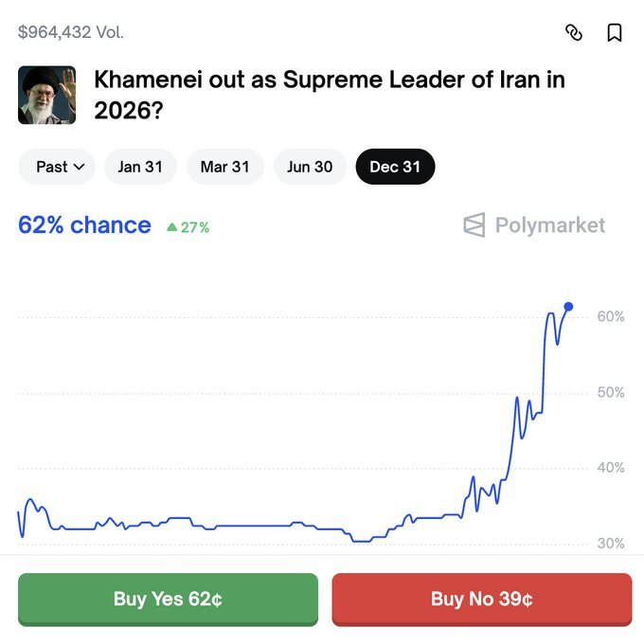Click the 30% axis label
644x644 pixels.
(611, 544)
